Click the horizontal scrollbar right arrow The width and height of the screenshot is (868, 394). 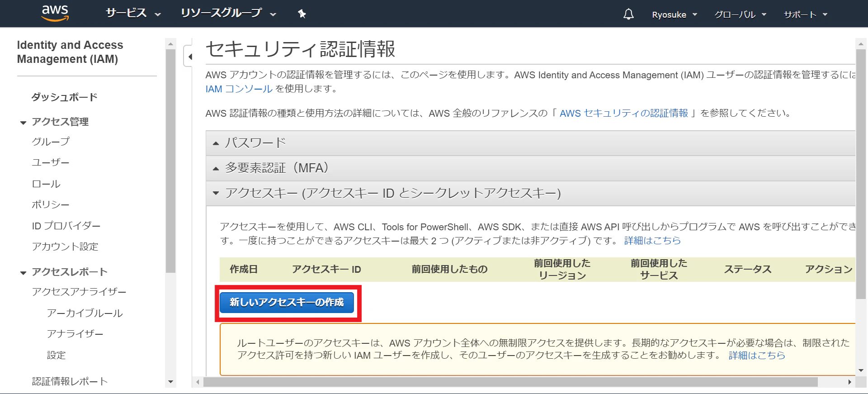(x=849, y=382)
